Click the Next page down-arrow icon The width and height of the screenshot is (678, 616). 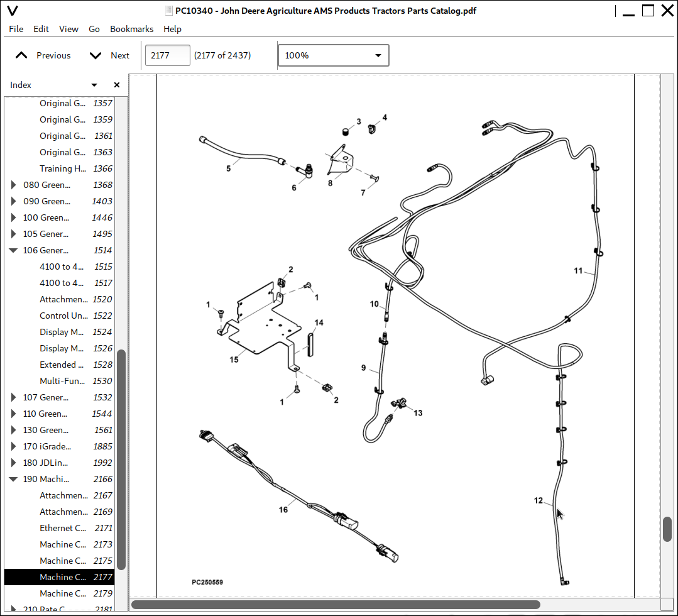[96, 55]
